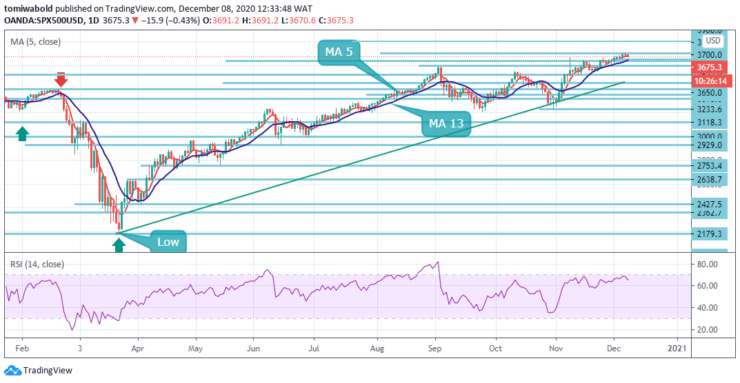Click the MA 5 callout label

point(339,52)
